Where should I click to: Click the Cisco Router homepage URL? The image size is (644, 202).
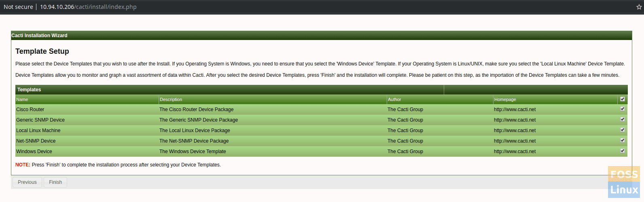pos(515,109)
